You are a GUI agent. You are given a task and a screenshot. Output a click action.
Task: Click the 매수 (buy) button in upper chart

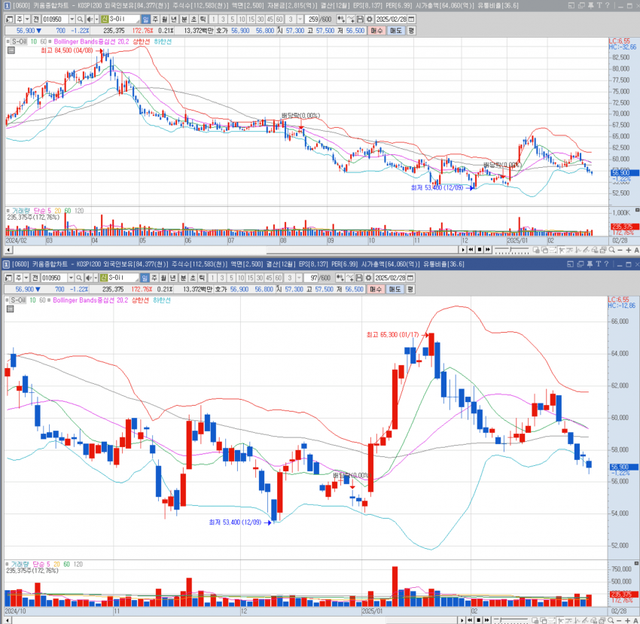(376, 31)
